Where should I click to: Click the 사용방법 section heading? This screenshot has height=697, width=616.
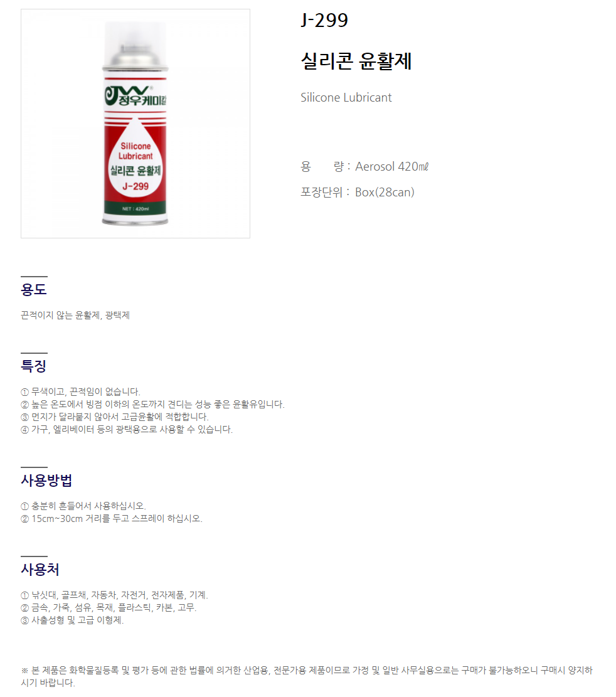point(46,481)
